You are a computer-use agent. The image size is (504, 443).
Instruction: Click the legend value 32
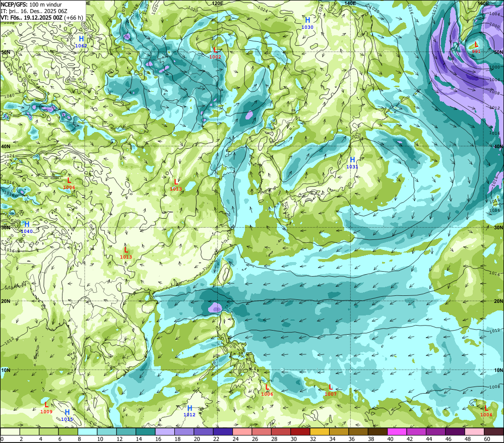313,439
